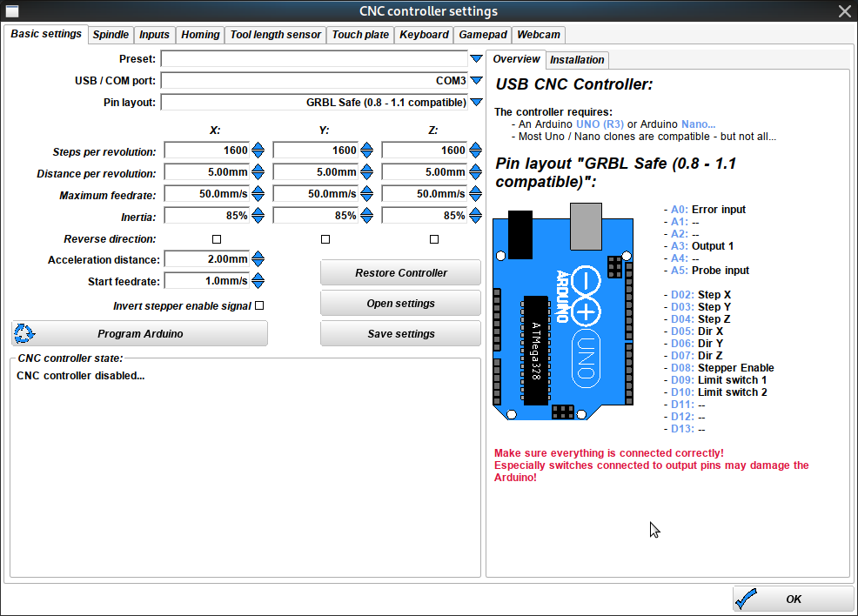Click the acceleration distance spinner arrows
858x616 pixels.
pyautogui.click(x=258, y=259)
